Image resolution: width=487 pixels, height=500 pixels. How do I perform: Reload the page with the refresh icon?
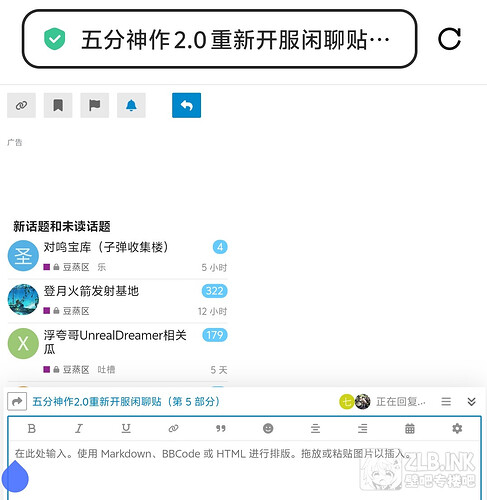tap(449, 39)
